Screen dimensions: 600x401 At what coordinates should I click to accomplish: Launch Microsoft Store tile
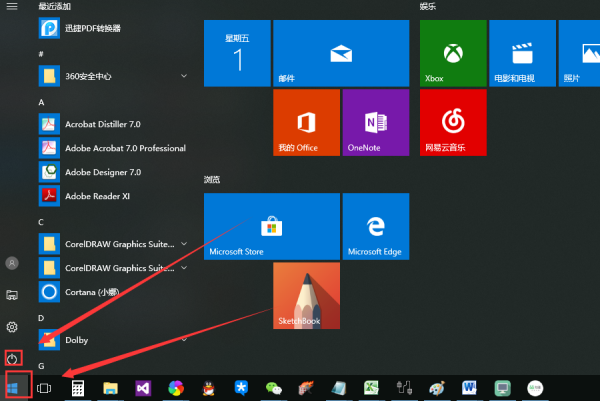point(237,227)
